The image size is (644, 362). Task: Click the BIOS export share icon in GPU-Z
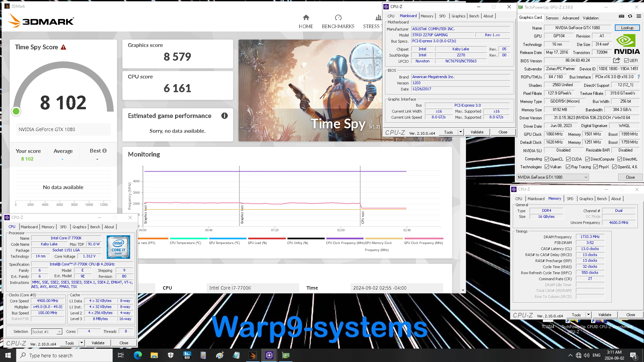point(616,60)
